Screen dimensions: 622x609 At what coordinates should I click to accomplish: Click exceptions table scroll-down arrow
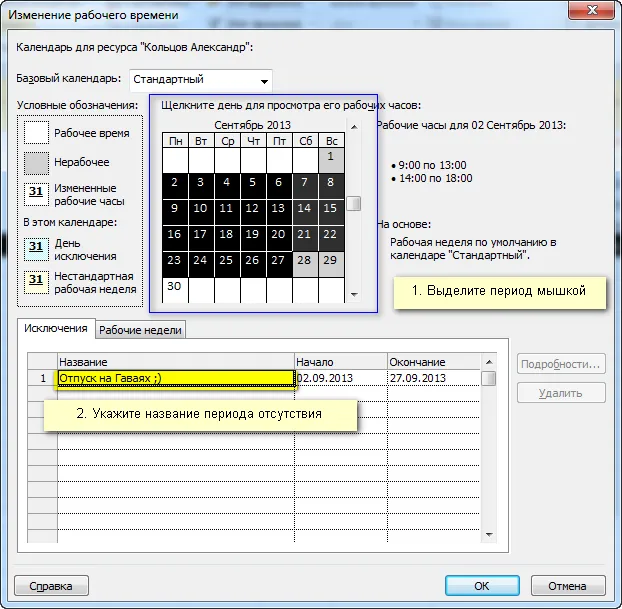[489, 535]
